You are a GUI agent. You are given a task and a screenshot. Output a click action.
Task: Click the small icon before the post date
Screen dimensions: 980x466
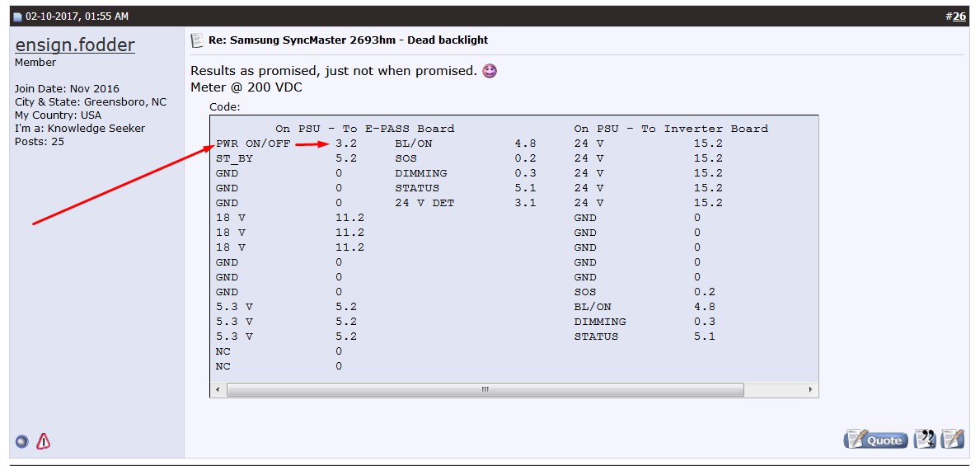(x=17, y=16)
